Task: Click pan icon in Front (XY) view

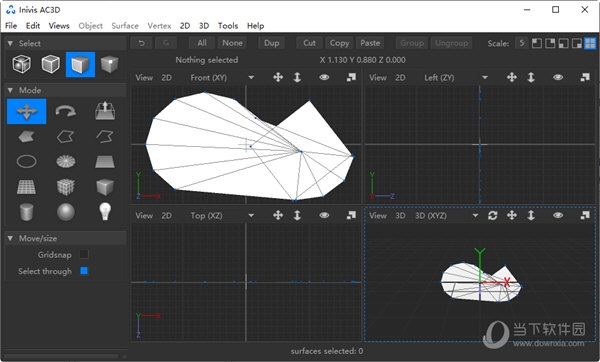Action: (x=278, y=77)
